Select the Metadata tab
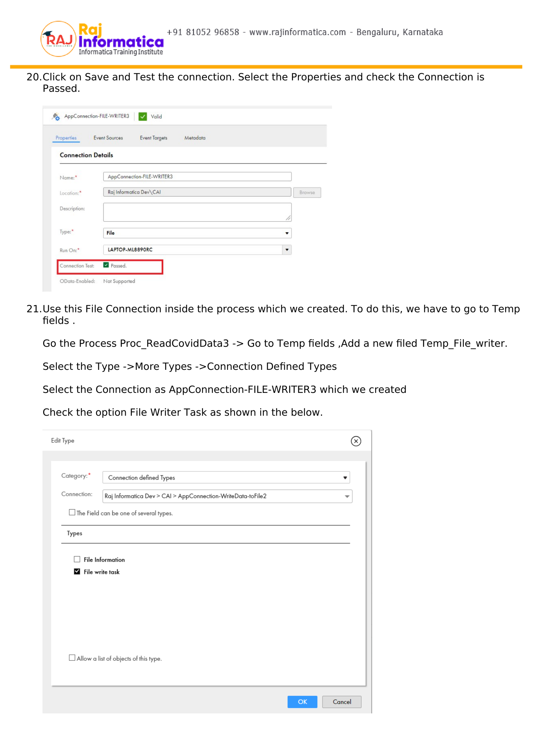Image resolution: width=535 pixels, height=756 pixels. coord(195,138)
